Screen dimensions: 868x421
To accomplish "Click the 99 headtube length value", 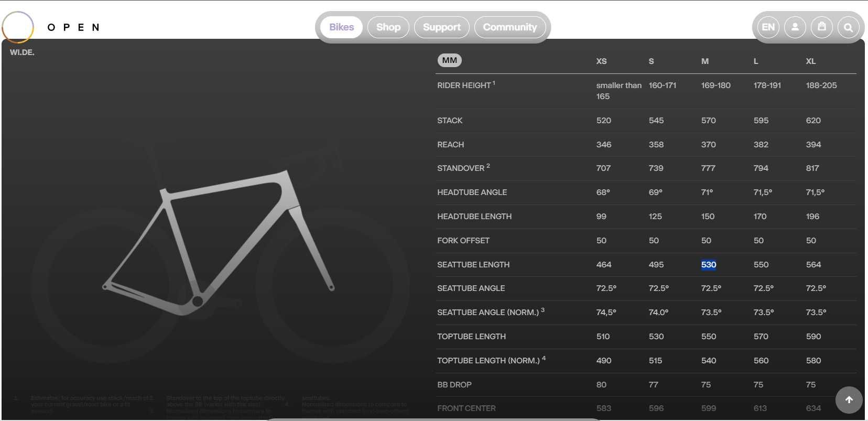I will 601,217.
